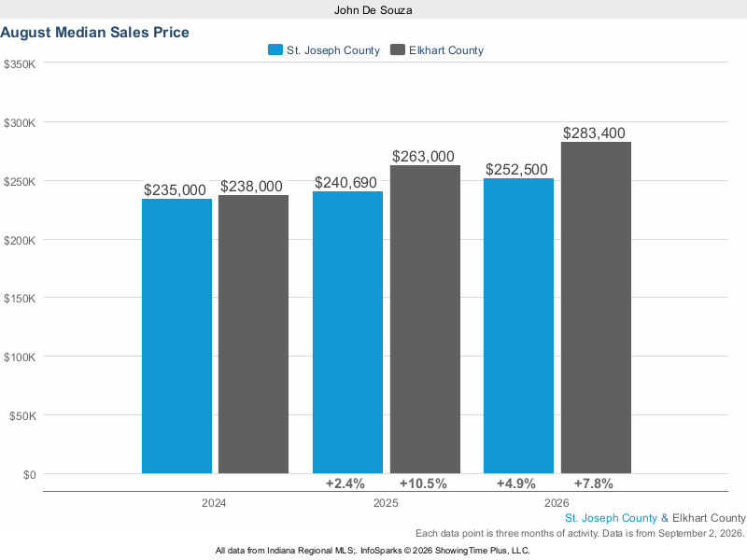The image size is (747, 560).
Task: Click the $235,000 value label
Action: pyautogui.click(x=175, y=190)
